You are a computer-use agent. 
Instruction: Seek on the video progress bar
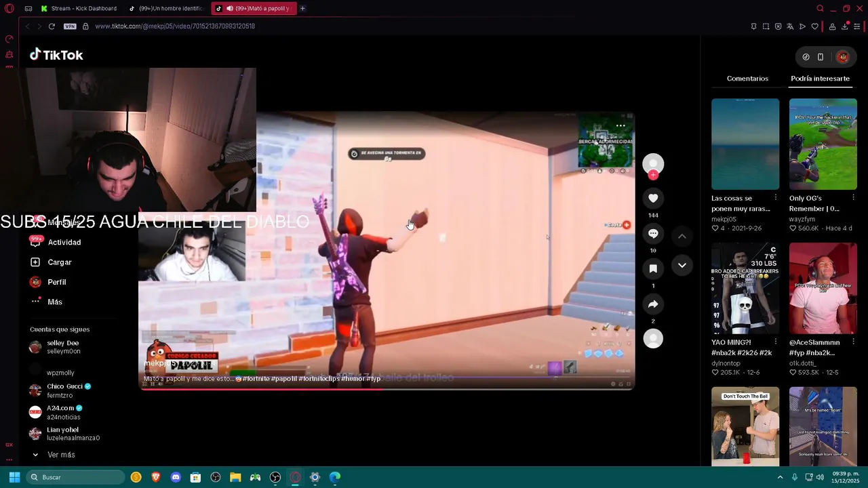[x=387, y=388]
